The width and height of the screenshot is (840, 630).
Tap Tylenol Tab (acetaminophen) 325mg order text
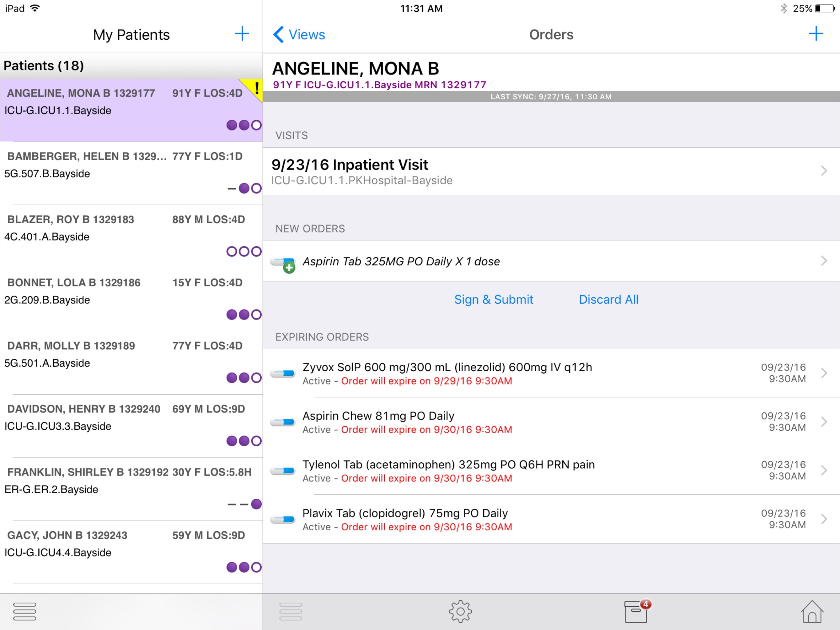pos(449,464)
